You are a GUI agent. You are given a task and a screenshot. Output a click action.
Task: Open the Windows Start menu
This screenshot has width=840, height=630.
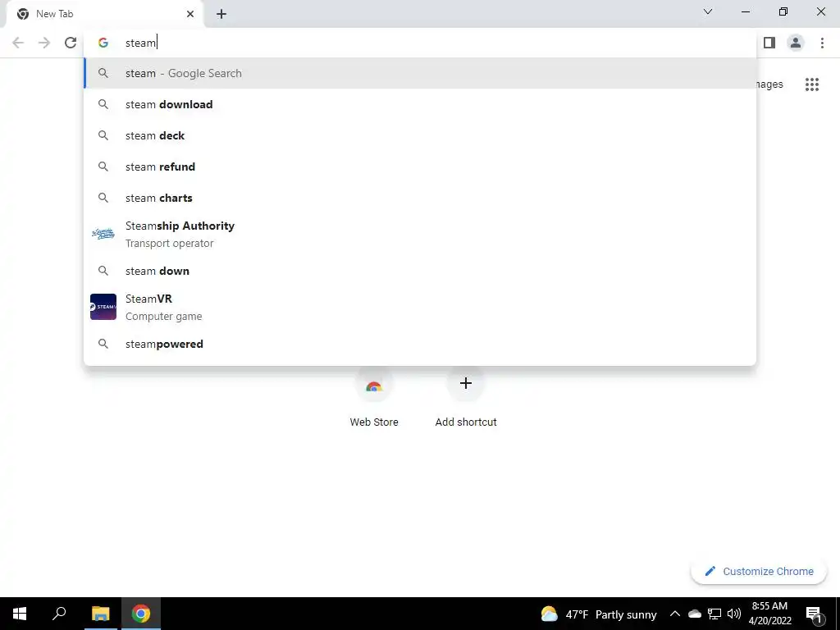point(20,614)
